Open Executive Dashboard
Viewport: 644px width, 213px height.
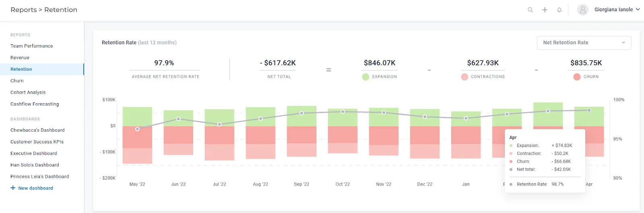34,153
